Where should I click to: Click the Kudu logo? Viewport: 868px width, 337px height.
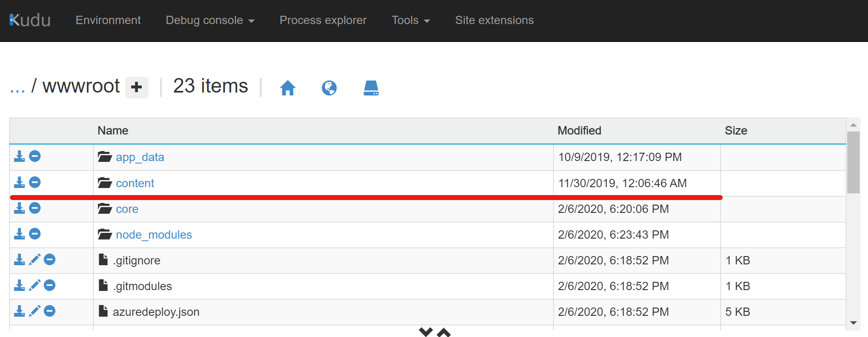(30, 20)
